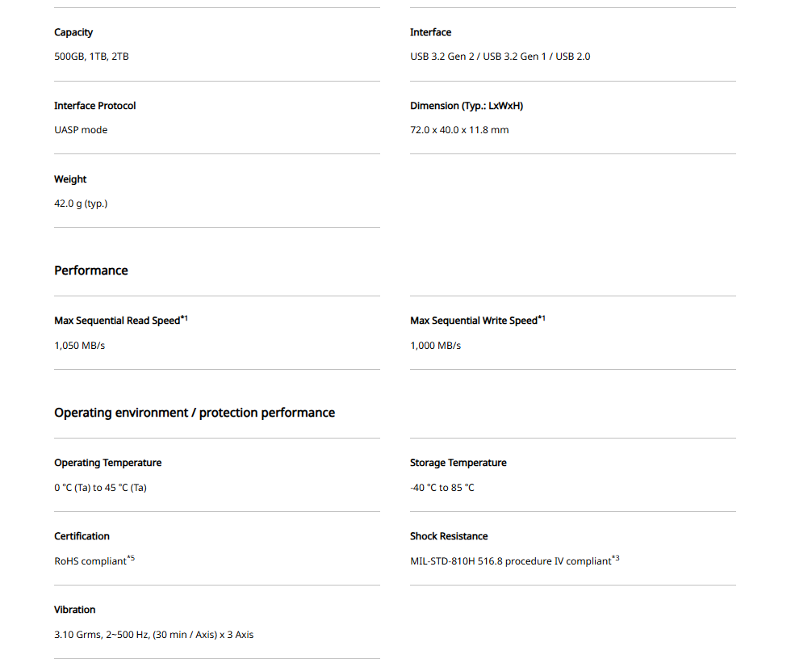
Task: Open footnote *5 next to RoHS compliant
Action: pyautogui.click(x=131, y=558)
